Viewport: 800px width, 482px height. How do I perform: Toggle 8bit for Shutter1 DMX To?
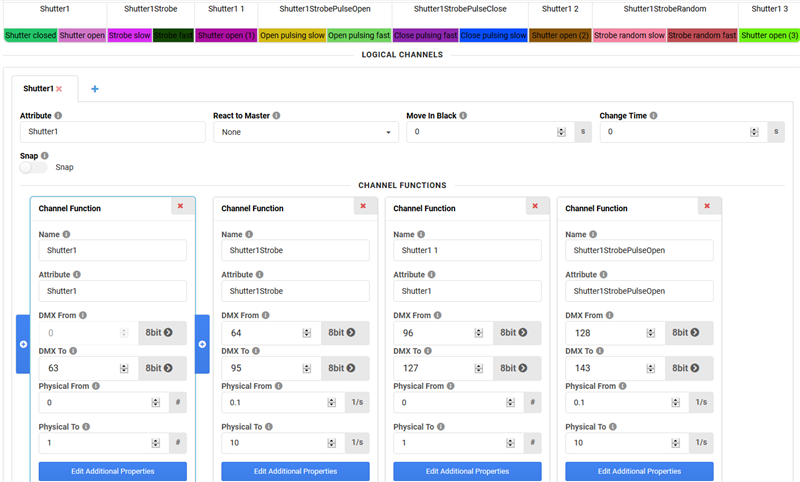tap(162, 368)
